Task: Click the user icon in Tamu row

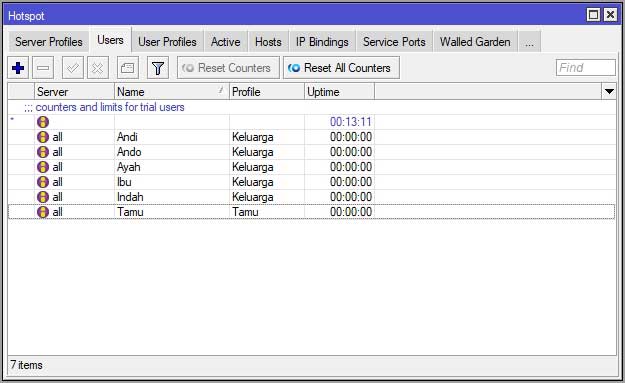Action: click(x=43, y=212)
